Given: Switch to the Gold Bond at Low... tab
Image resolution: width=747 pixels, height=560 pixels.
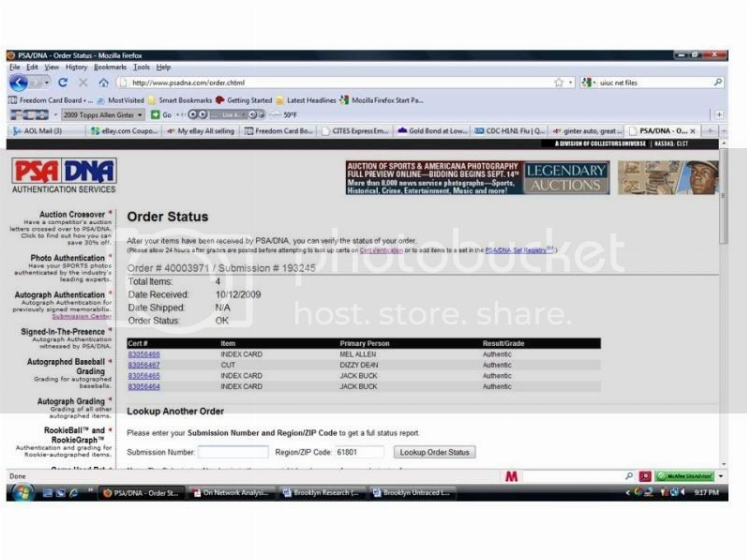Looking at the screenshot, I should (432, 131).
